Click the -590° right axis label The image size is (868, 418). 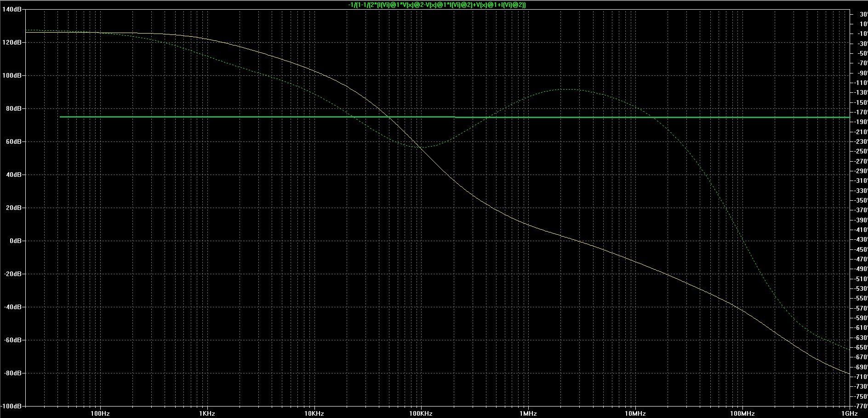(x=861, y=318)
